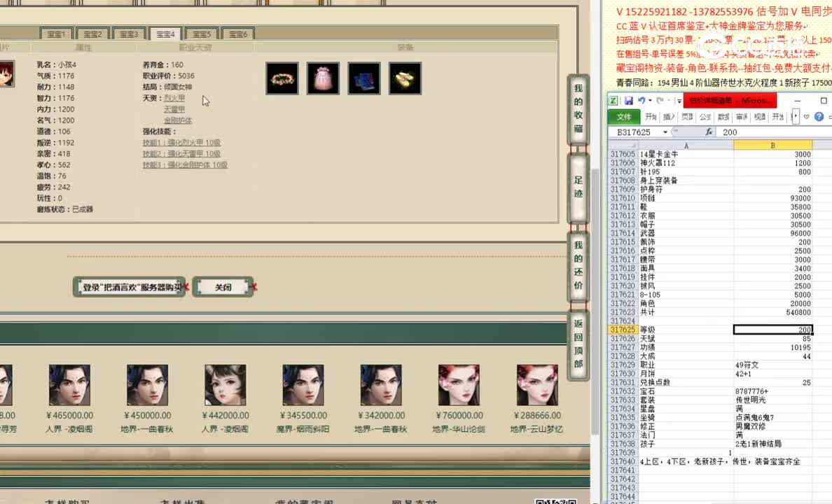Screen dimensions: 832x504
Task: Open the Name Box dropdown showing B317625
Action: (665, 131)
